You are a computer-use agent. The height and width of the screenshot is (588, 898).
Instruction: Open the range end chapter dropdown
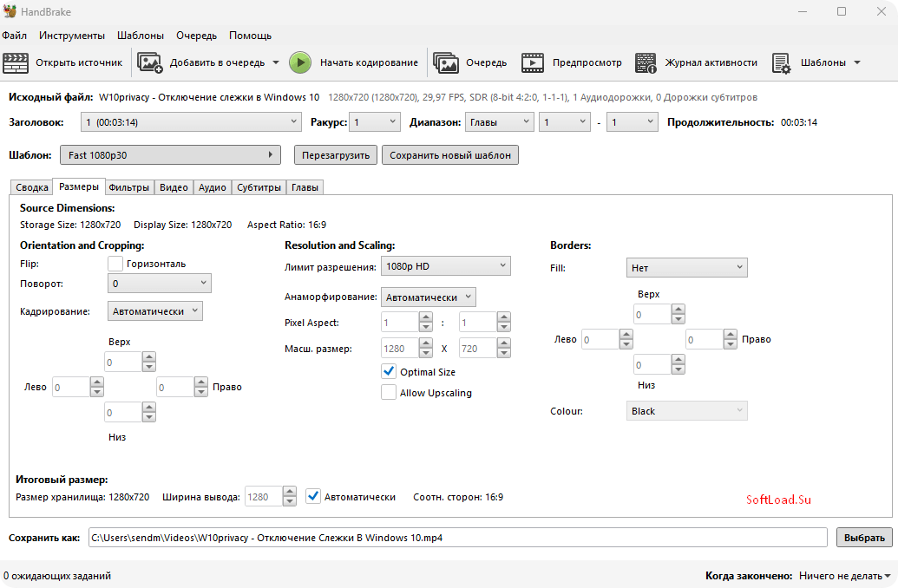(x=633, y=122)
